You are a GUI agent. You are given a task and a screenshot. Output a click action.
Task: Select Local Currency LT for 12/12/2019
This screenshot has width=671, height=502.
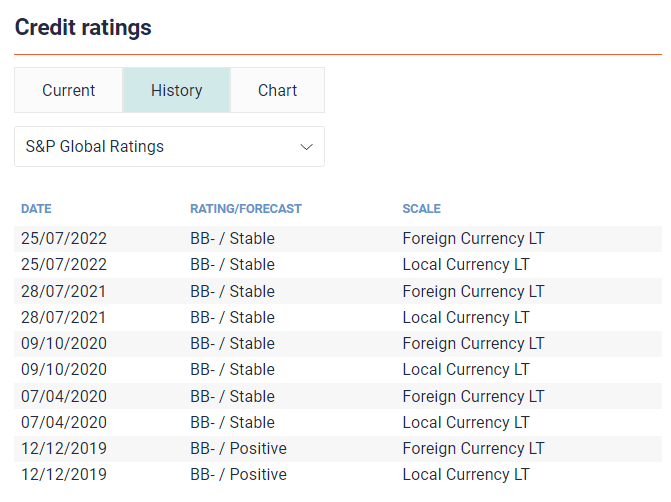tap(465, 474)
